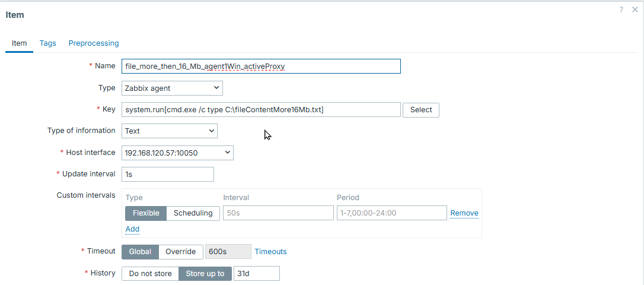Image resolution: width=644 pixels, height=285 pixels.
Task: Switch custom interval to Scheduling
Action: [x=193, y=213]
